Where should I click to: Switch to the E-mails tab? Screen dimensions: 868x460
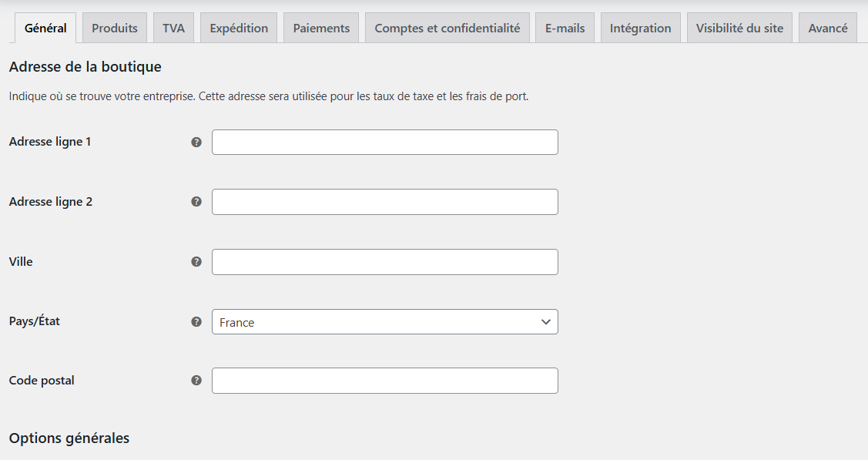[565, 27]
